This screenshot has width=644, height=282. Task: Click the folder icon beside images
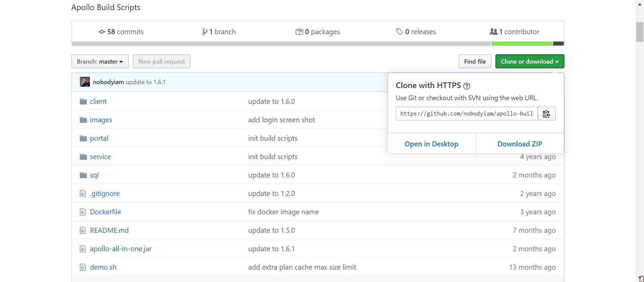(84, 120)
